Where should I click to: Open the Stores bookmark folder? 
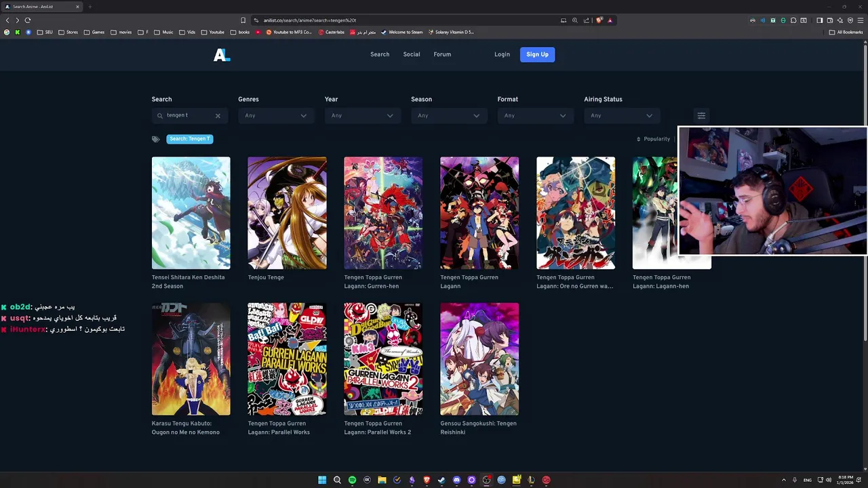68,32
